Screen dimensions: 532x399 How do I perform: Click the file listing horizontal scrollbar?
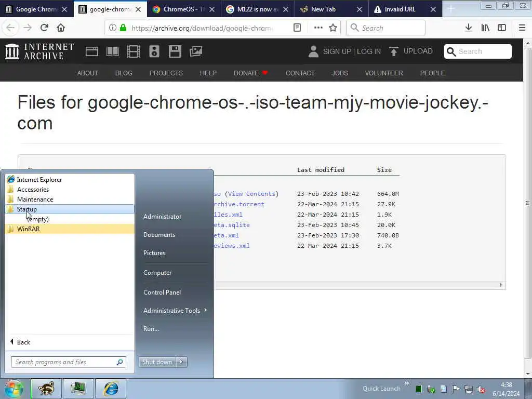[x=360, y=285]
